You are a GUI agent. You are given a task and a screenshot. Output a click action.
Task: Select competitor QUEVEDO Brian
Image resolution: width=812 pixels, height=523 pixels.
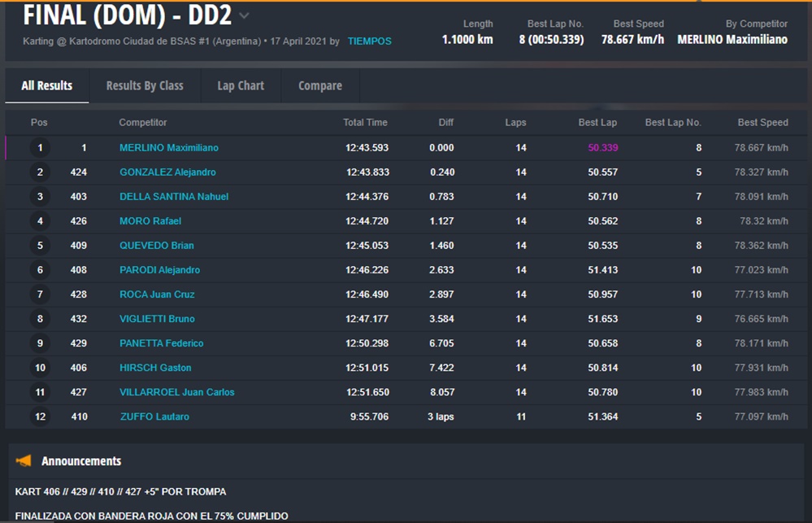pos(156,246)
